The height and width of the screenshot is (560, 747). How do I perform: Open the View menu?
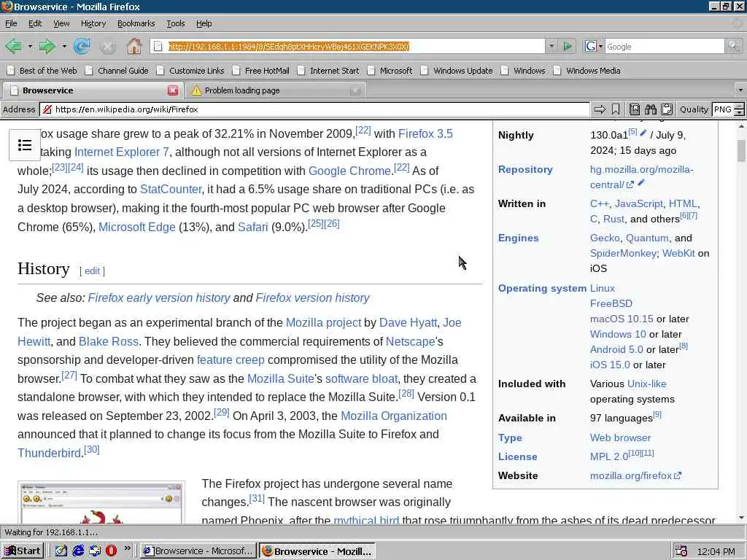click(x=61, y=23)
